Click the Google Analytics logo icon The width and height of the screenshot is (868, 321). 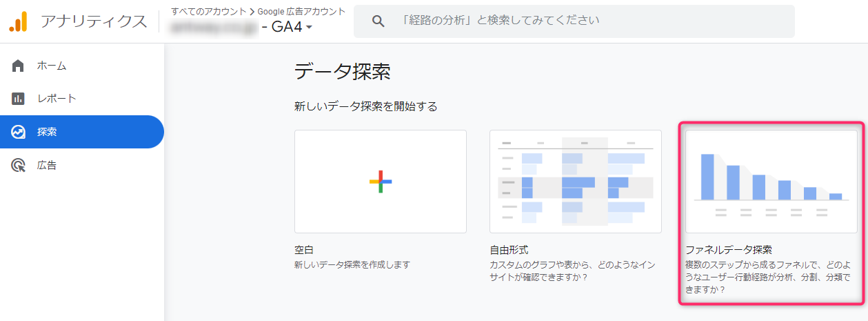[x=18, y=21]
